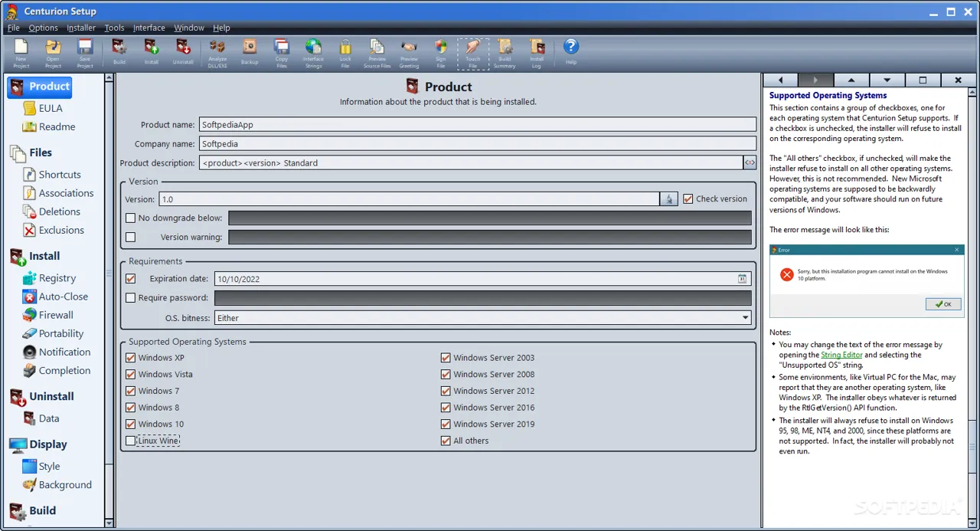
Task: Check the Linux Wine checkbox
Action: tap(130, 441)
